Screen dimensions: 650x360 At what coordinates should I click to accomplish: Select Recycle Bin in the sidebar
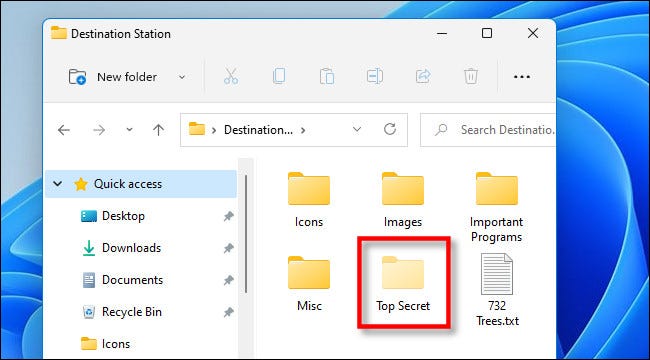click(132, 312)
